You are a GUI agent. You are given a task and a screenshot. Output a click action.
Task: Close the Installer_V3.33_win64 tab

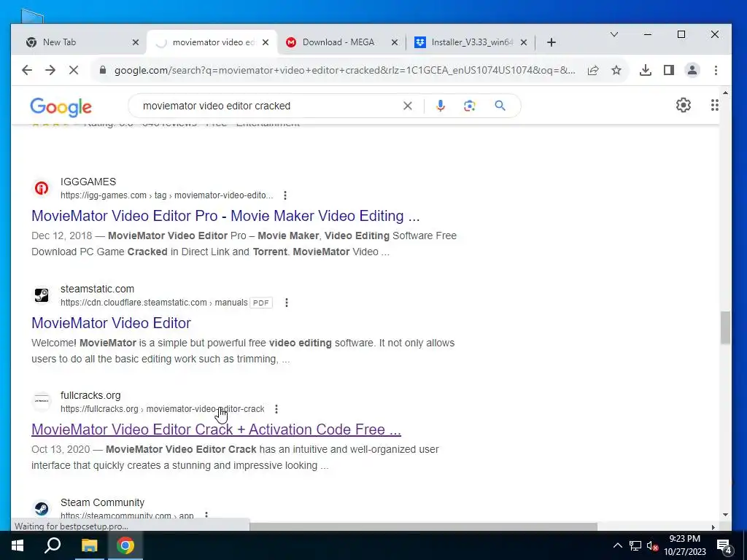pyautogui.click(x=524, y=42)
